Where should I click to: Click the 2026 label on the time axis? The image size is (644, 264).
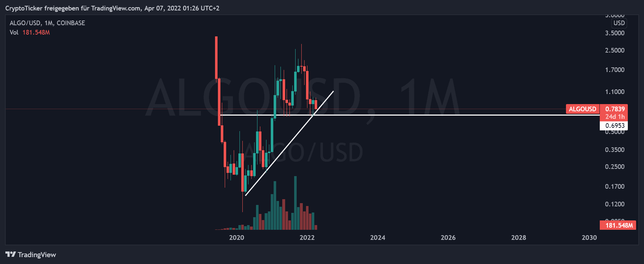(x=448, y=238)
